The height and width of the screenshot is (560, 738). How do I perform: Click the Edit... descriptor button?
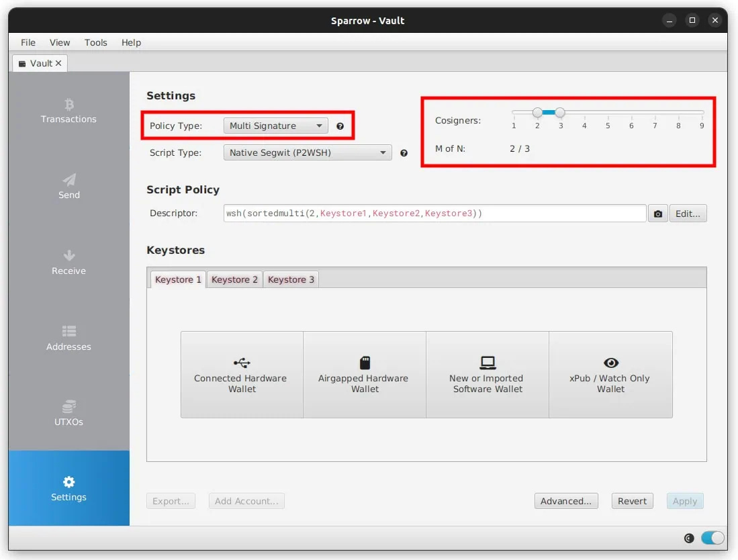[688, 214]
